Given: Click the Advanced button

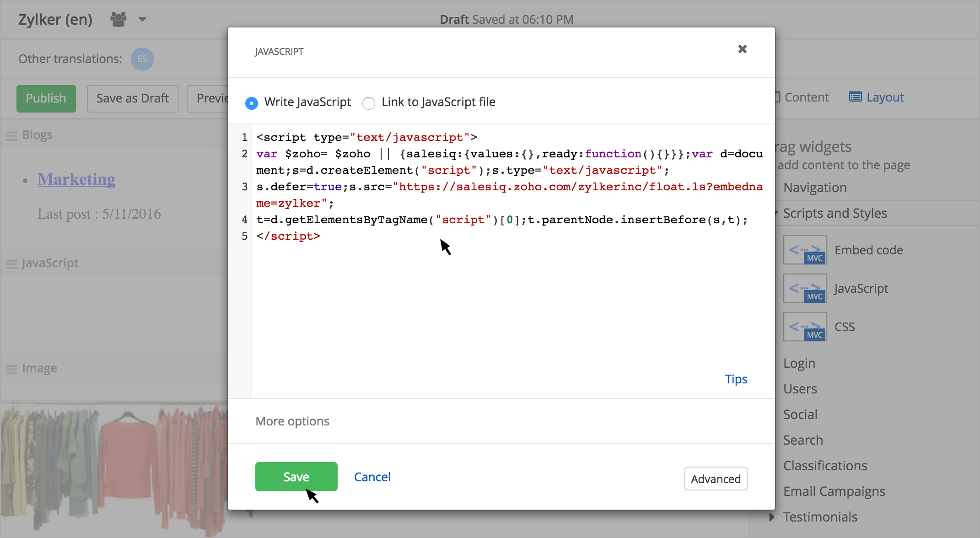Looking at the screenshot, I should (716, 479).
